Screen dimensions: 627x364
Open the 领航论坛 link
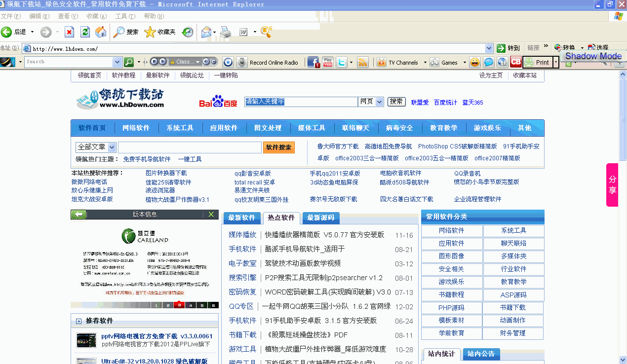[192, 75]
